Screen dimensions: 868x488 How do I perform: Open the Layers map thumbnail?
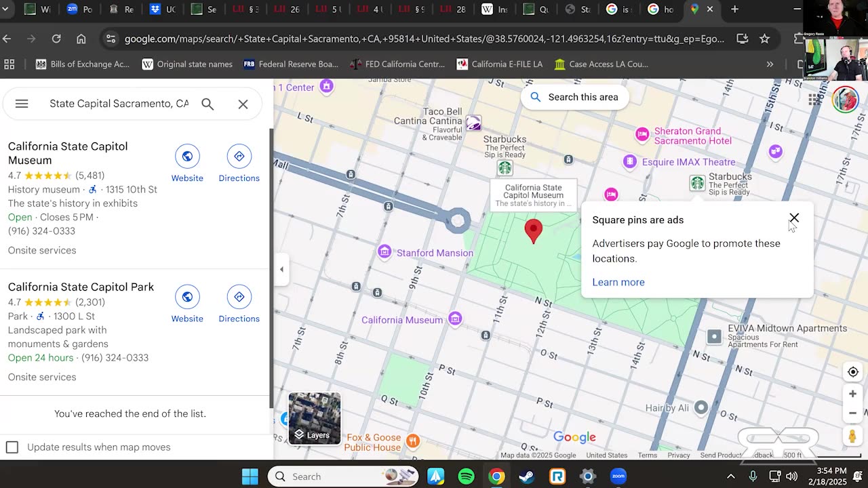[315, 418]
